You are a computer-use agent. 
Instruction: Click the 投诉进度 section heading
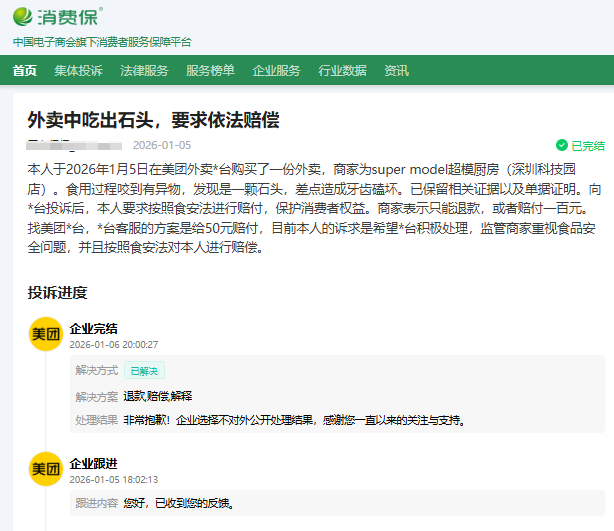pyautogui.click(x=57, y=293)
